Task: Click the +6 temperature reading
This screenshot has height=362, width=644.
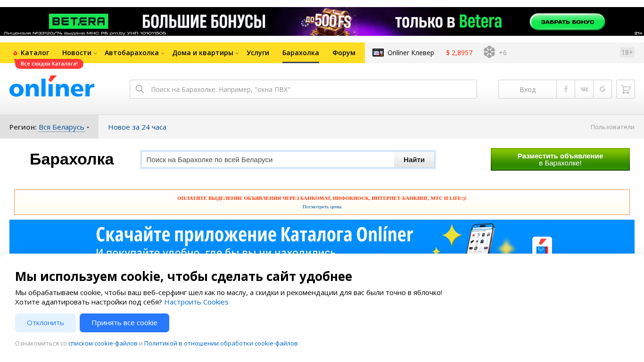Action: coord(503,53)
